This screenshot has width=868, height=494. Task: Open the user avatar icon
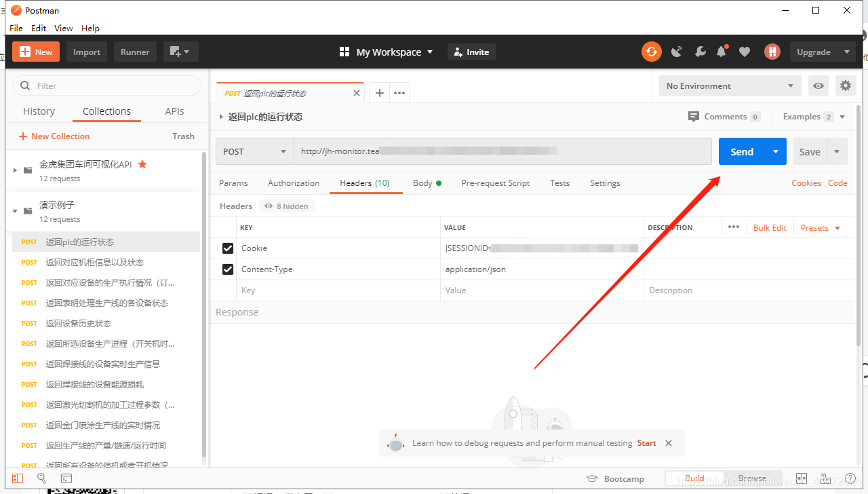[772, 52]
